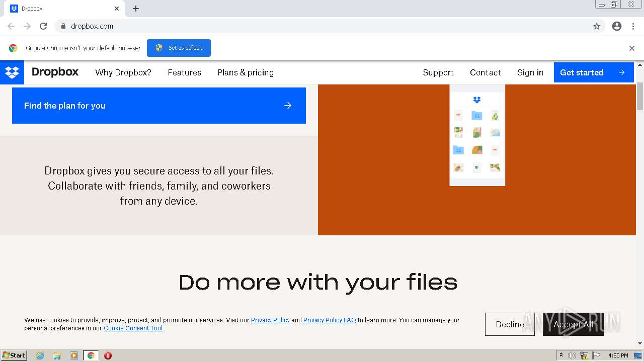Close the Dropbox tab
Viewport: 644px width, 362px height.
117,9
